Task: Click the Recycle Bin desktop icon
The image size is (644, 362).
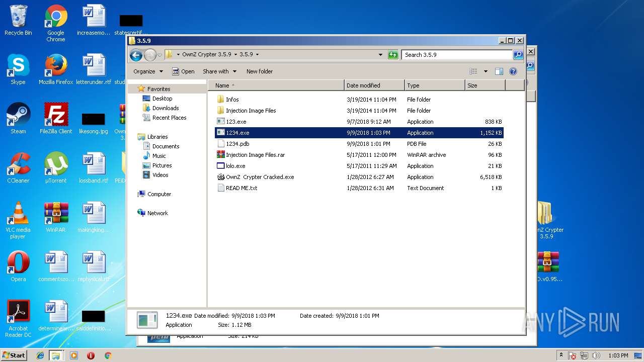Action: click(18, 20)
